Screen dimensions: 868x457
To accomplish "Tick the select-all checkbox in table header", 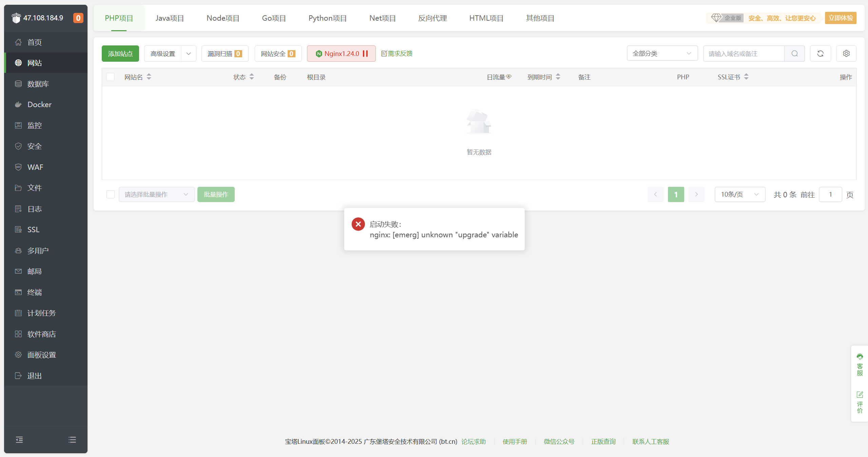I will click(x=110, y=77).
